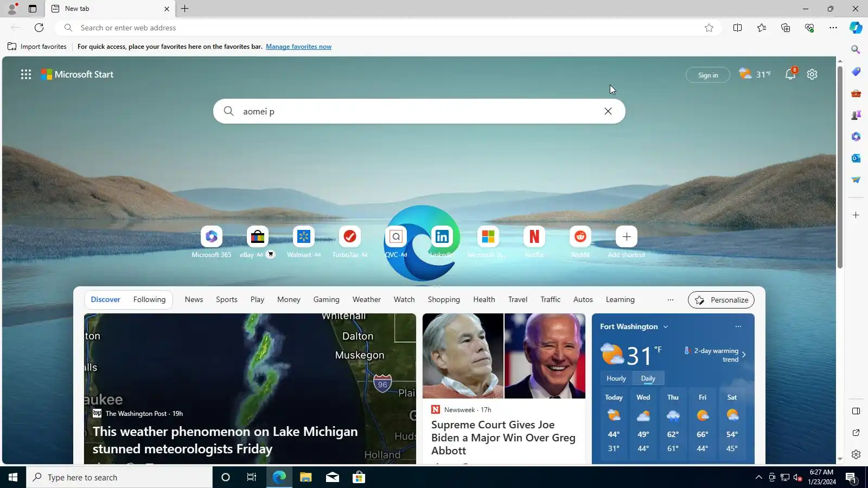This screenshot has width=868, height=488.
Task: Click the Microsoft Start search field
Action: 419,111
